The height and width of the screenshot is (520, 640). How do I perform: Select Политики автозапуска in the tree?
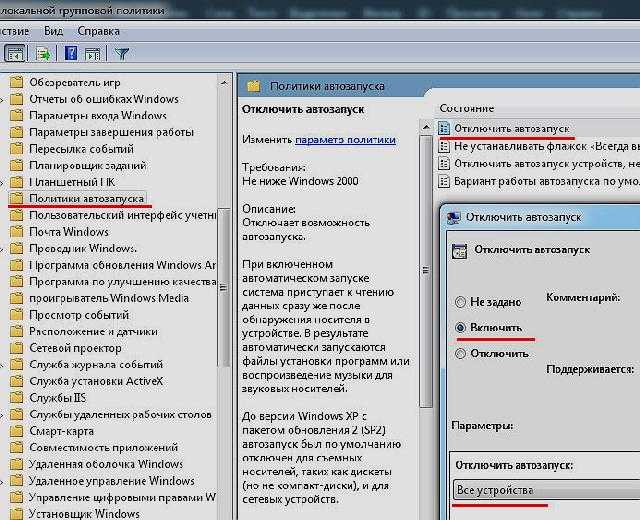pyautogui.click(x=87, y=198)
